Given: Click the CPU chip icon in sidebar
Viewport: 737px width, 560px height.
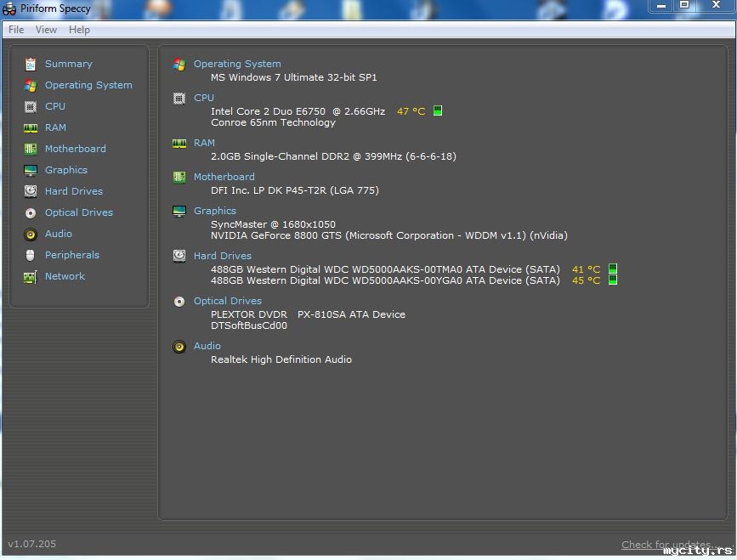Looking at the screenshot, I should click(31, 106).
